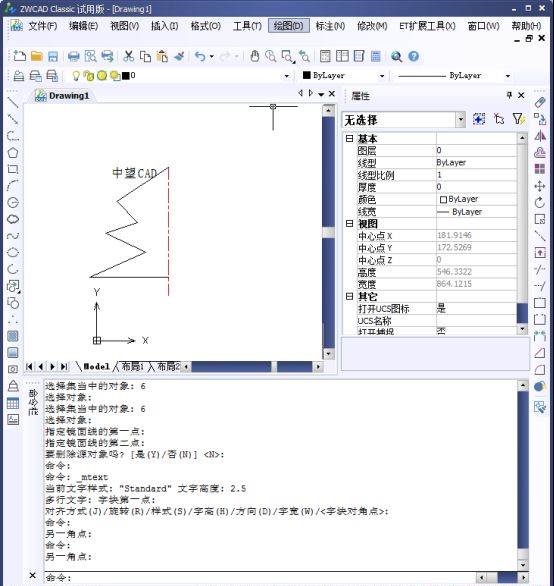554x586 pixels.
Task: Open the 标注(N) menu
Action: tap(330, 26)
